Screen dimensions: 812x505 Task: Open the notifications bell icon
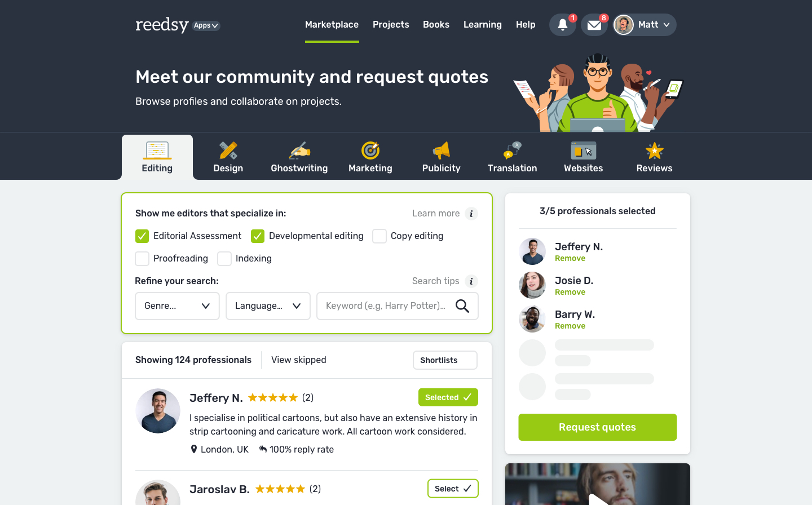pos(563,25)
